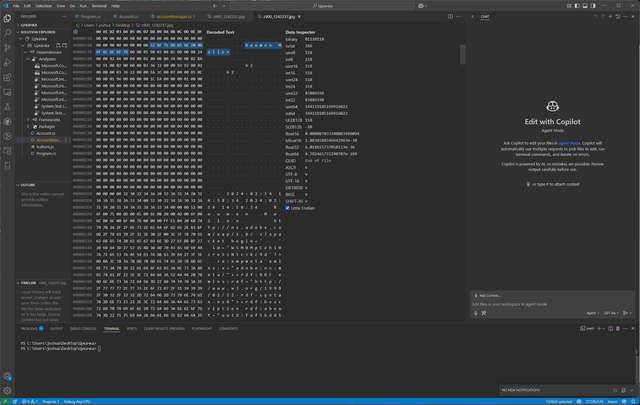This screenshot has width=640, height=405.
Task: Open the Source Control view
Action: (7, 48)
